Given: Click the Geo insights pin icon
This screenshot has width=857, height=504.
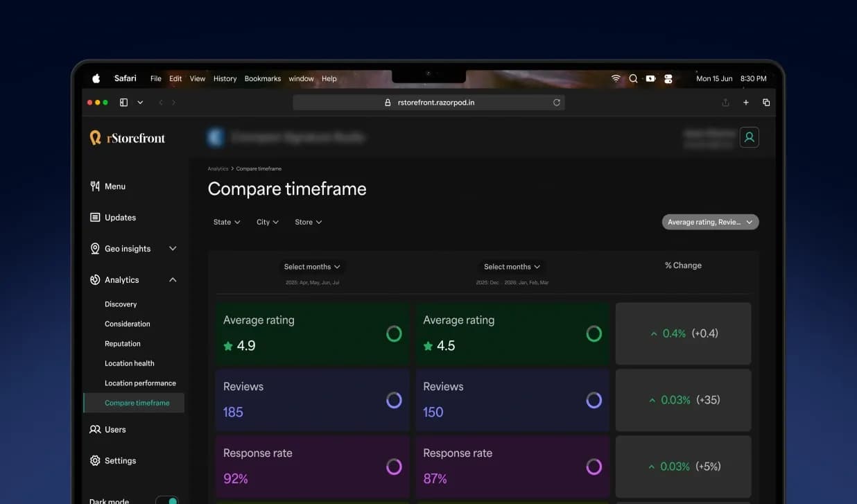Looking at the screenshot, I should pyautogui.click(x=95, y=249).
